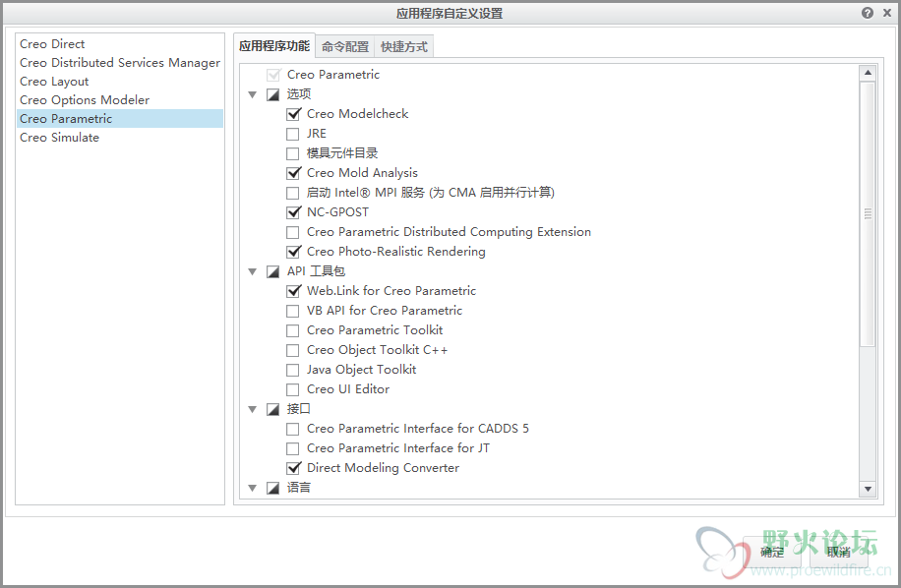Collapse the 选项 group
Screen dimensions: 901x588
point(252,94)
